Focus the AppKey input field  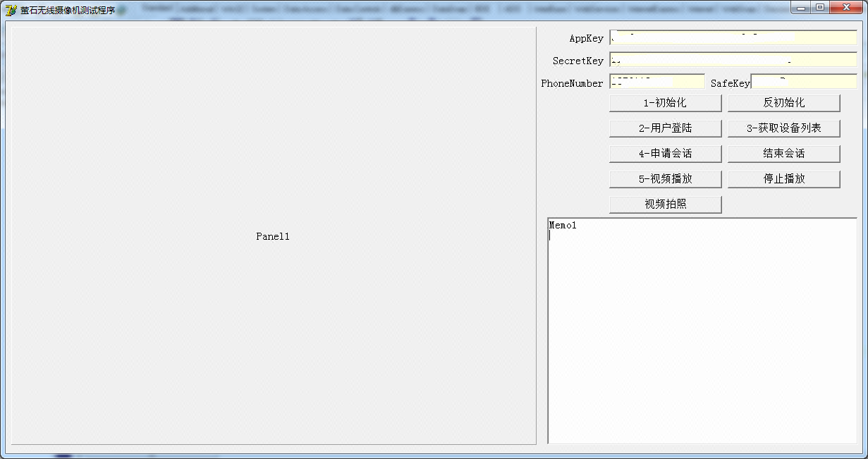tap(733, 38)
